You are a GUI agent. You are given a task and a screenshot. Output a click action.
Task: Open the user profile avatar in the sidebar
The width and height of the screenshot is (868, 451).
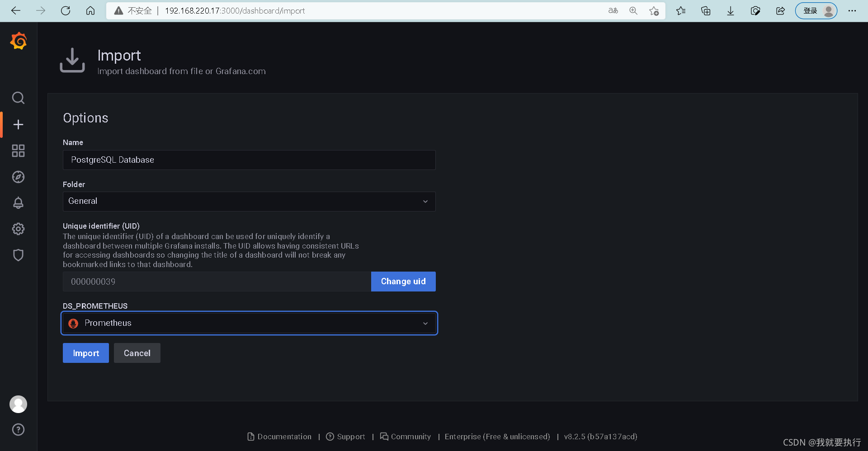(18, 404)
